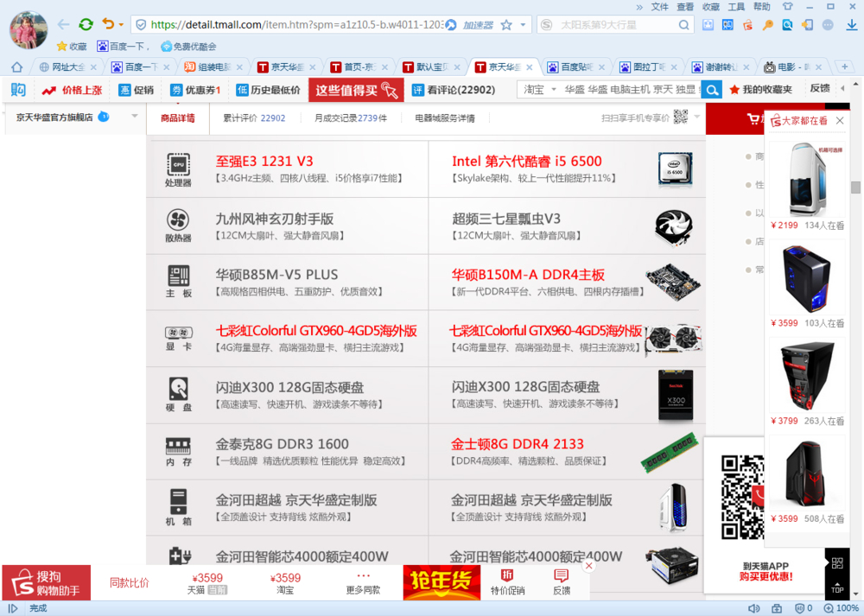Click the QR code icon on black sidebar
864x616 pixels.
(837, 562)
